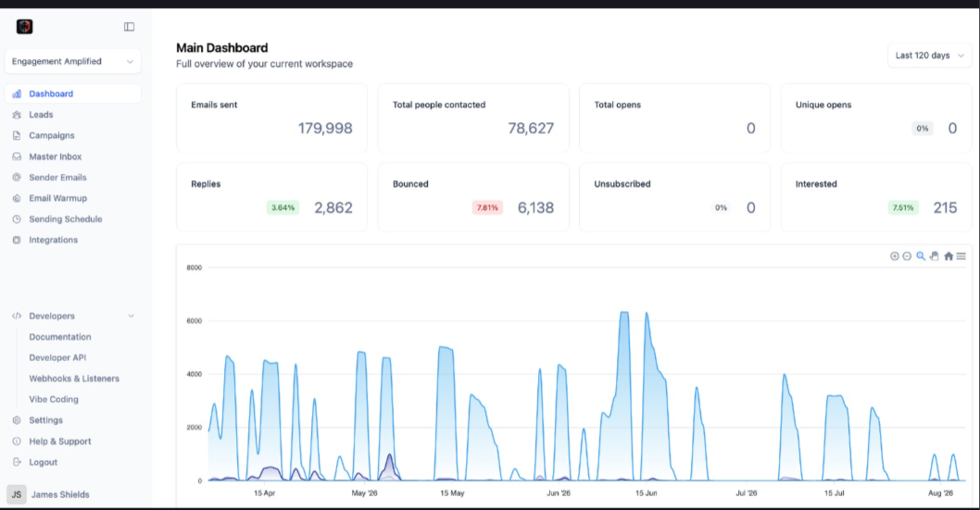980x510 pixels.
Task: Click the Unsubscribed 0% badge
Action: 722,208
